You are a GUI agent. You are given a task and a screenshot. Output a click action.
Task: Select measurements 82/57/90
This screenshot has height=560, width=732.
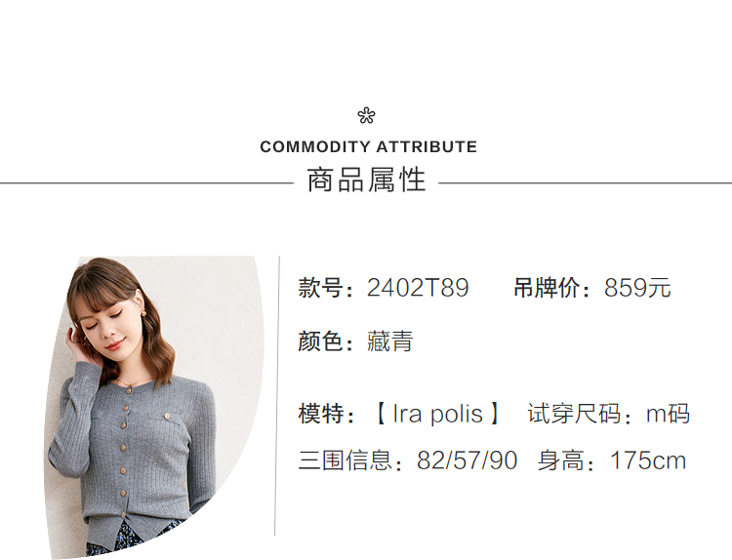467,460
